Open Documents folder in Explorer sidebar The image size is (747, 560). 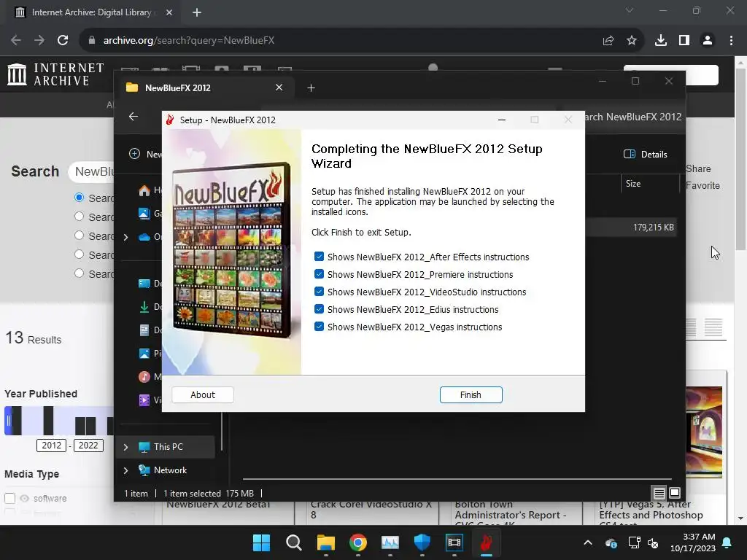click(x=144, y=330)
